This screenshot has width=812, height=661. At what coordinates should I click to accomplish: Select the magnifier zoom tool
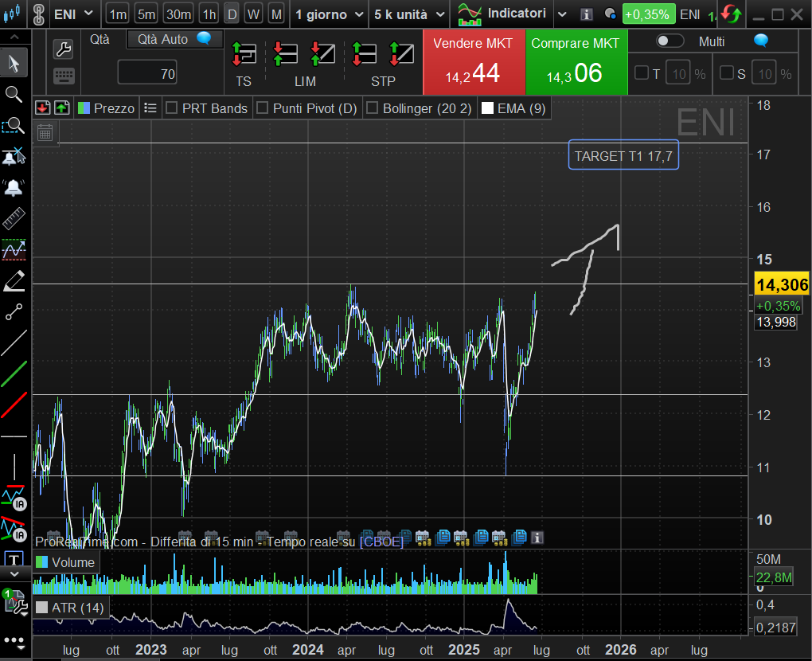(14, 94)
